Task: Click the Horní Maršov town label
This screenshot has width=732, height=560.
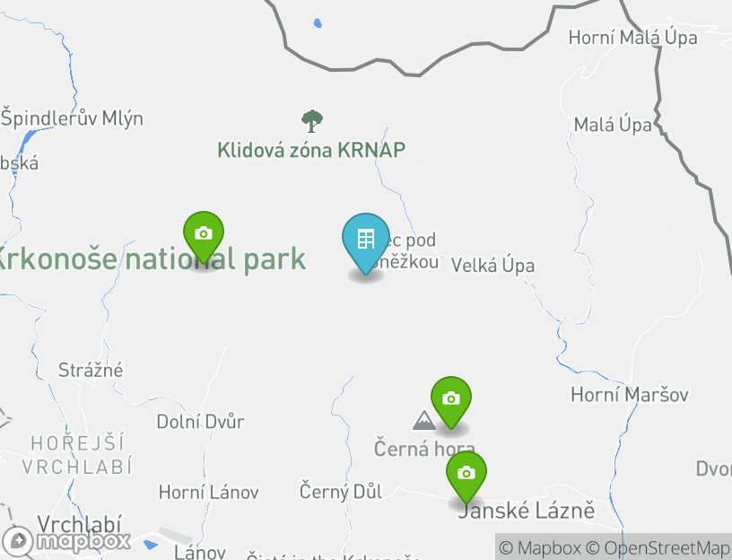Action: [x=630, y=395]
